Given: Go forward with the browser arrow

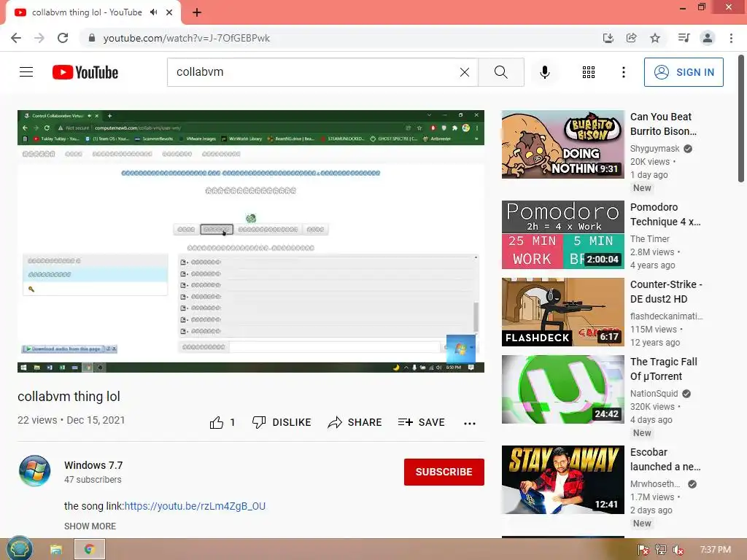Looking at the screenshot, I should click(39, 38).
